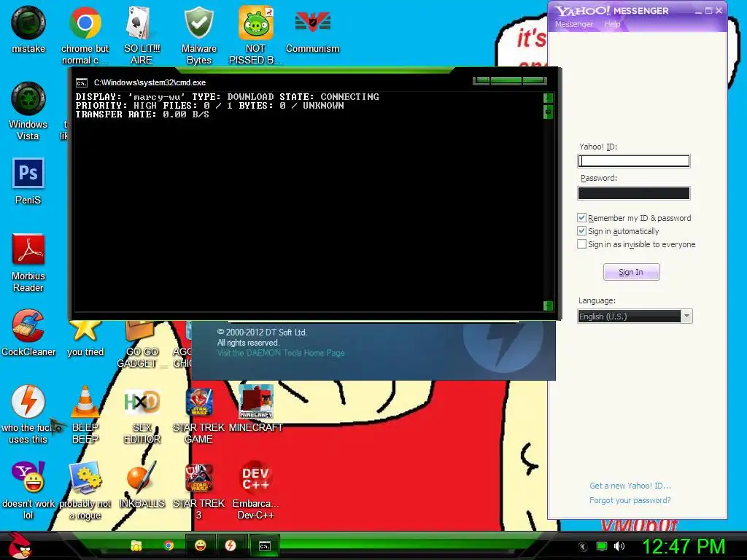Open the Ps Photoshop desktop icon
The height and width of the screenshot is (560, 747).
[28, 174]
